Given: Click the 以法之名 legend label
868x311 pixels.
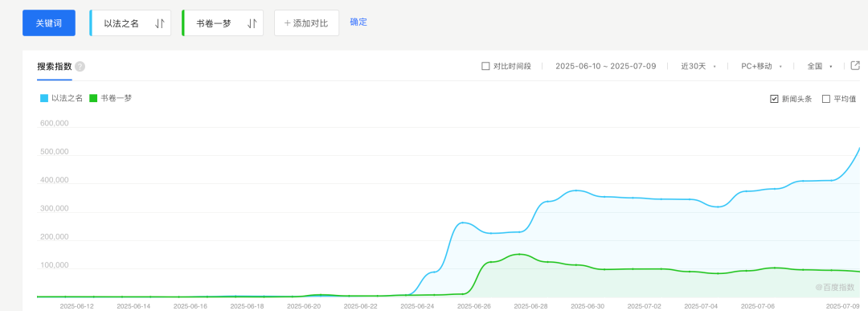Looking at the screenshot, I should (67, 98).
